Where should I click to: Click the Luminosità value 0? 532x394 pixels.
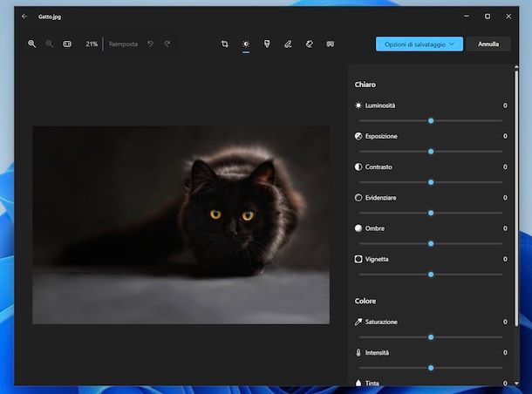[x=505, y=105]
